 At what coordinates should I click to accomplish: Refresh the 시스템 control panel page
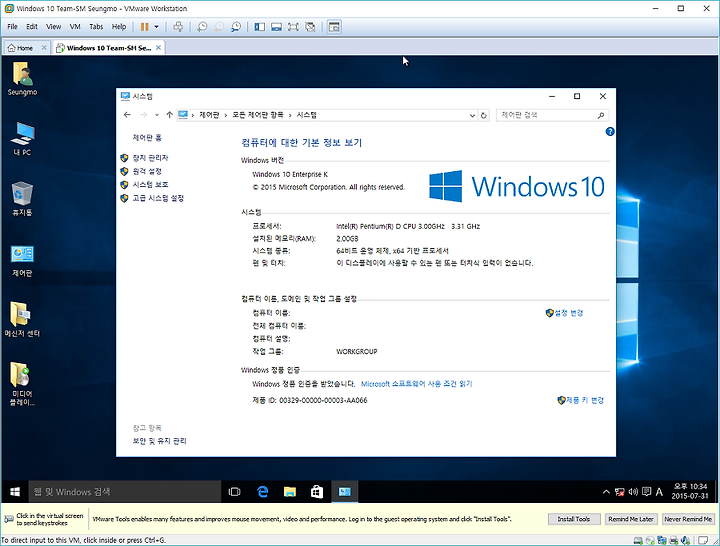point(484,115)
